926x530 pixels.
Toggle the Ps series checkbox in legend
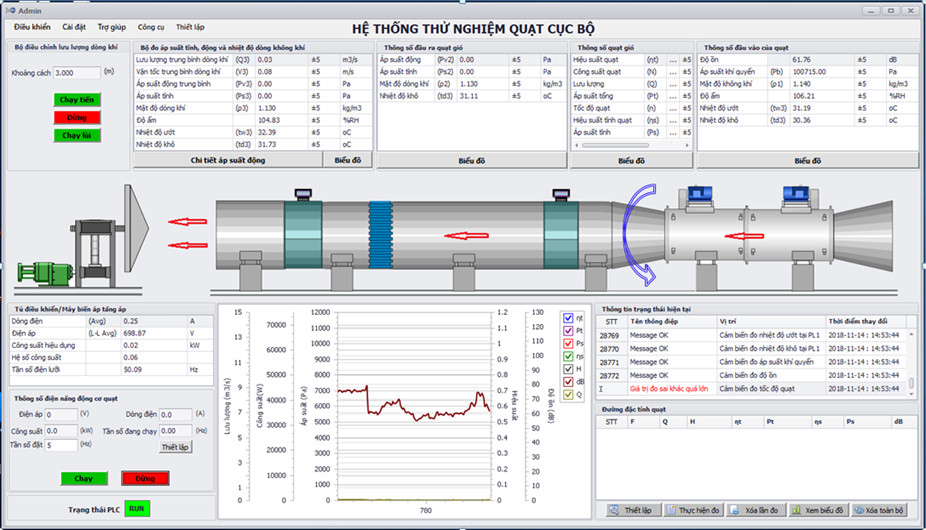[567, 343]
